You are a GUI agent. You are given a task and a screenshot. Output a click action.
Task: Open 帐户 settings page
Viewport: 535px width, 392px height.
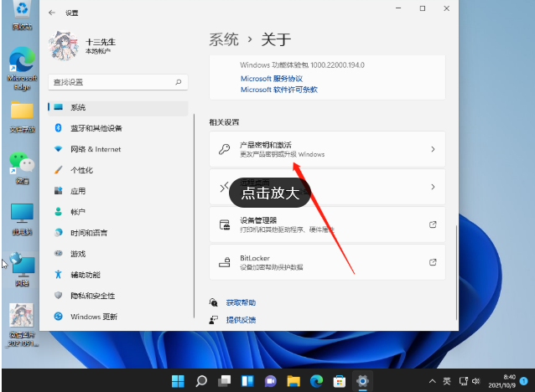[118, 212]
